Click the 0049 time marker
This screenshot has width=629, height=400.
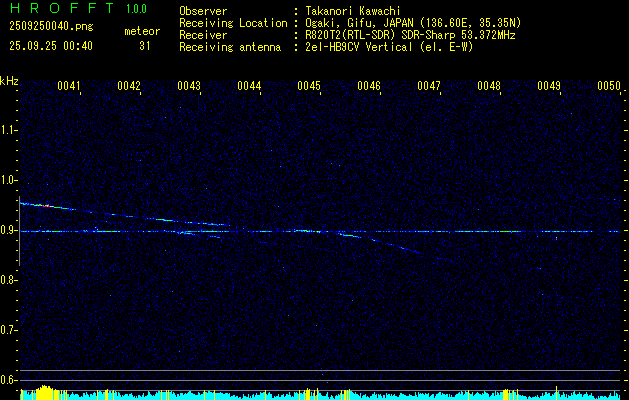pyautogui.click(x=549, y=87)
